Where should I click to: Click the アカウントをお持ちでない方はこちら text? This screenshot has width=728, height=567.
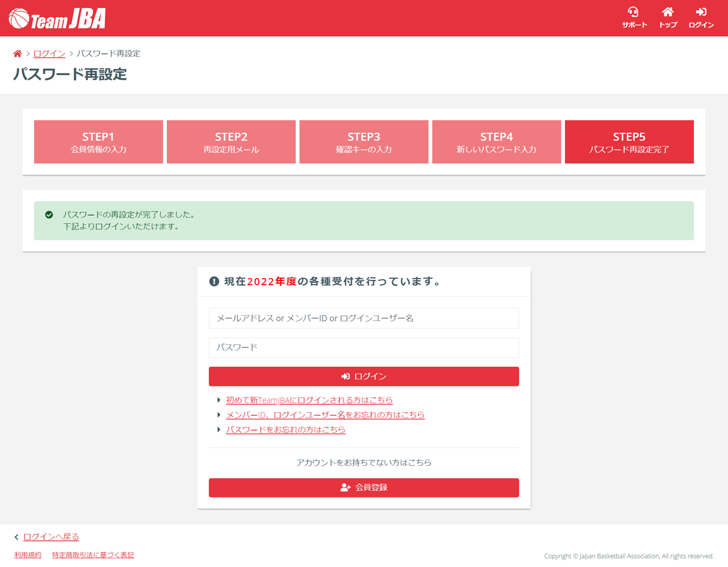click(x=364, y=462)
